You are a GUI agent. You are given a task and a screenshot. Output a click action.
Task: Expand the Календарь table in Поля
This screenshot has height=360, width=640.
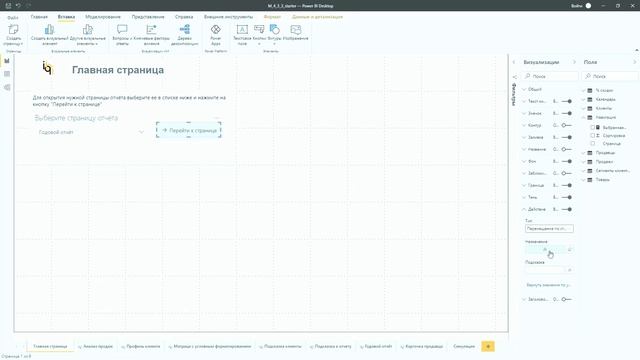pos(584,100)
